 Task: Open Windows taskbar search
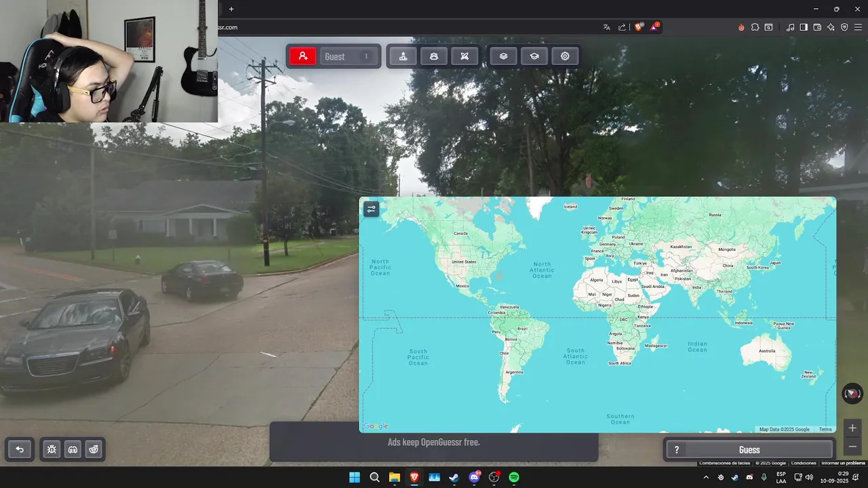374,477
